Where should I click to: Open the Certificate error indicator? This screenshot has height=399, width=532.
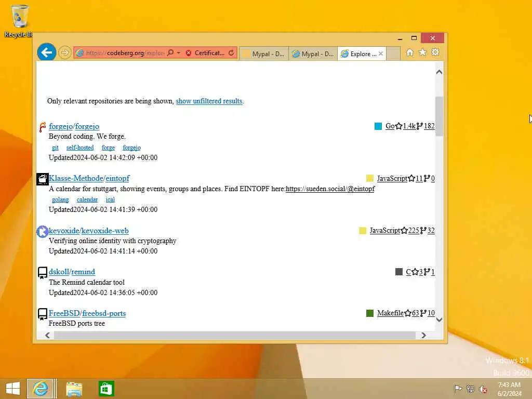(205, 53)
